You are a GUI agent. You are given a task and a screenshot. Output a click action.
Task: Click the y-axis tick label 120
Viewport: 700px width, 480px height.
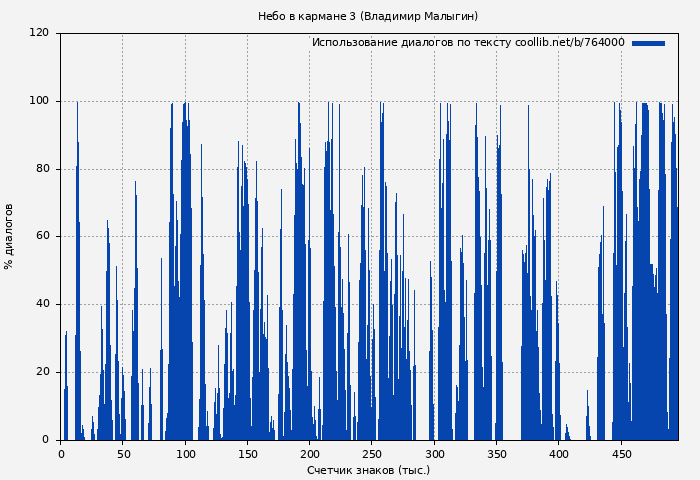[x=39, y=33]
